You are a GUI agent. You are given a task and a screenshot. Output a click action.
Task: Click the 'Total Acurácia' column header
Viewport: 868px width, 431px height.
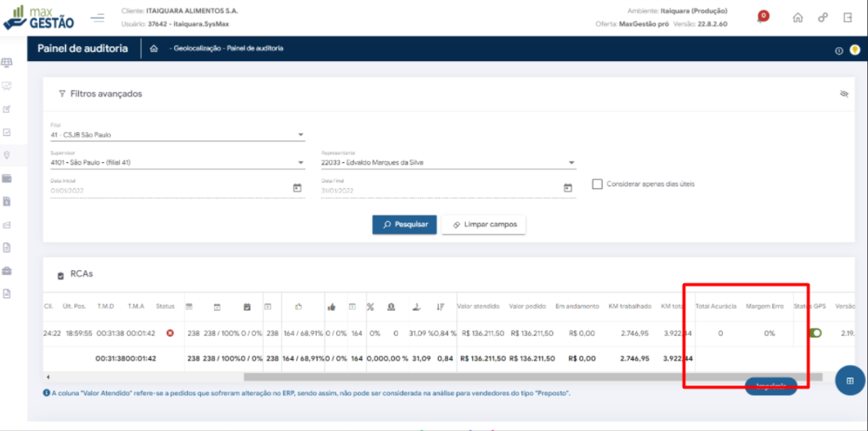(716, 306)
